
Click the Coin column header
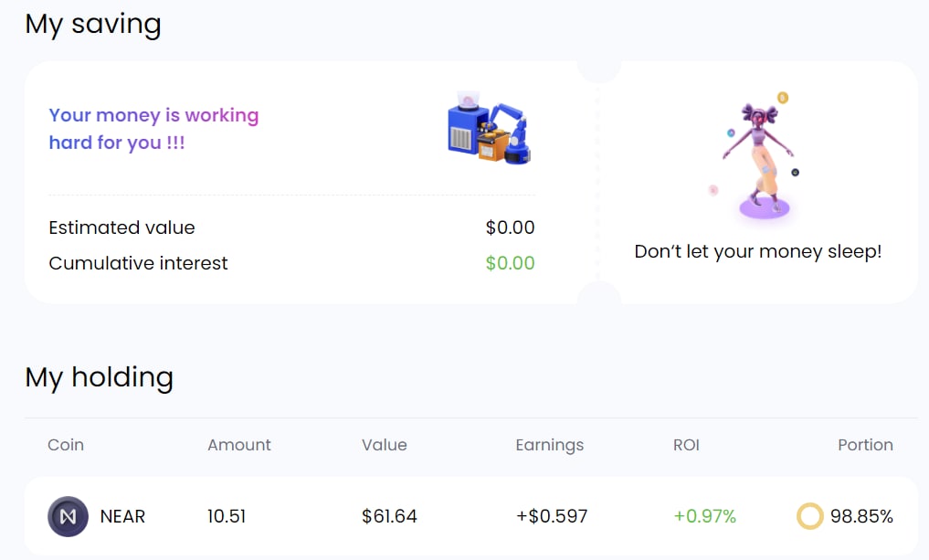coord(66,445)
